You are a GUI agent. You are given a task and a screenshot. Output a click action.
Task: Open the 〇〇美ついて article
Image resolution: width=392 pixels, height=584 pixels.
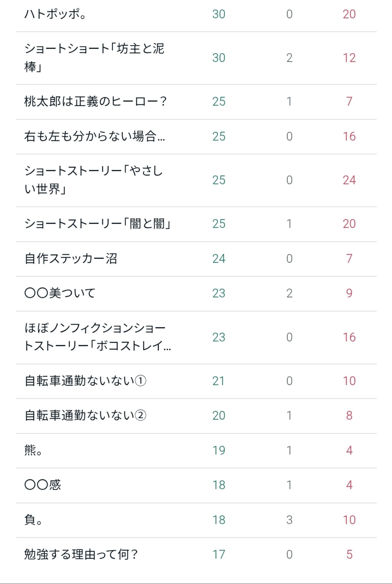click(60, 293)
